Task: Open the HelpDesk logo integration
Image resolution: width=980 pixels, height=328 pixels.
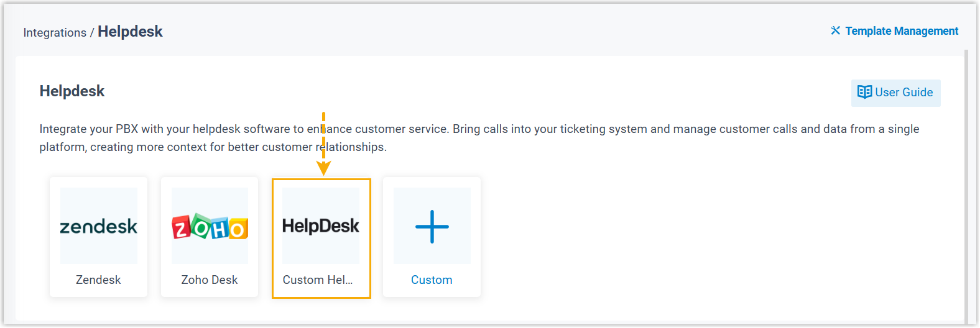Action: (321, 226)
